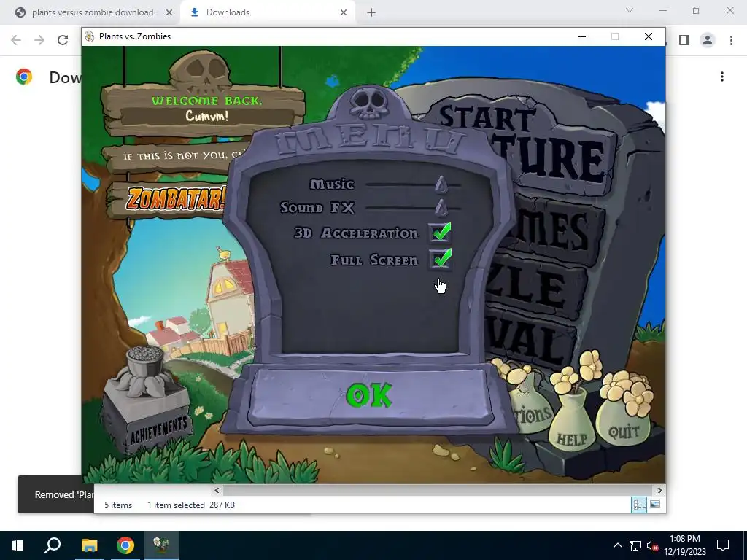Open Windows taskbar search
Image resolution: width=747 pixels, height=560 pixels.
coord(53,545)
